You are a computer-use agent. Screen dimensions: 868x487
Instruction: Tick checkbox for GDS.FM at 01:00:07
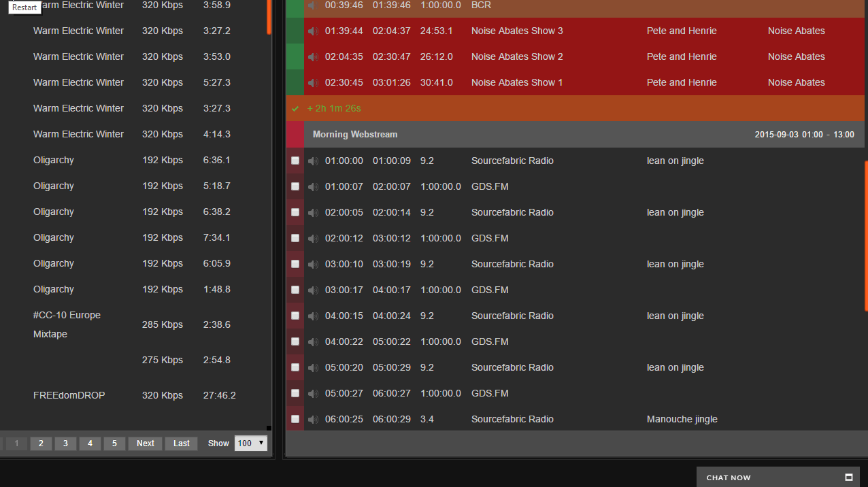pos(295,186)
